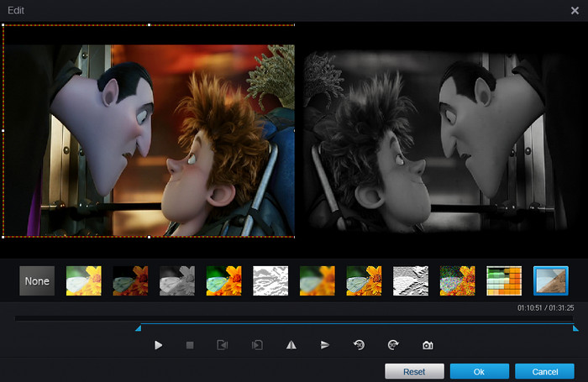Apply the blurred butterfly effect

(318, 280)
